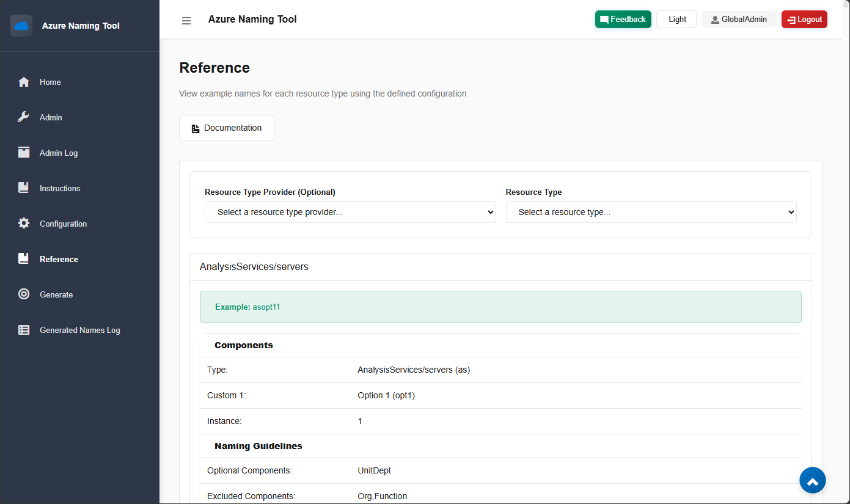The height and width of the screenshot is (504, 850).
Task: Switch theme using the Light toggle
Action: [676, 19]
